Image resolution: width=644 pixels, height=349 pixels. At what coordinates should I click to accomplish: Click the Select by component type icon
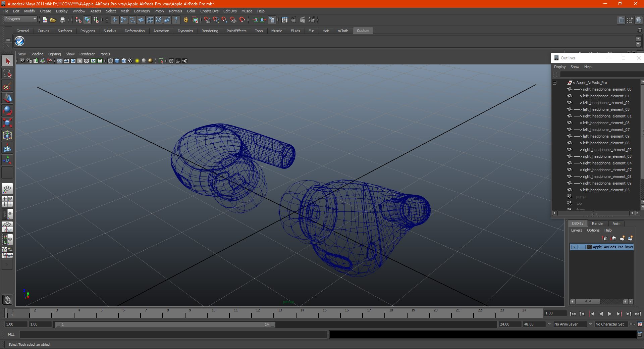pyautogui.click(x=96, y=20)
